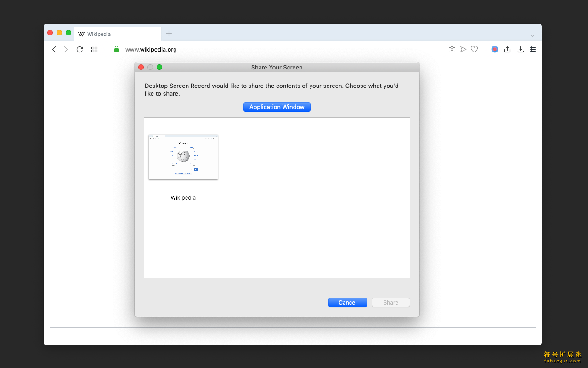This screenshot has height=368, width=588.
Task: Close the browser window with red button
Action: pos(50,33)
